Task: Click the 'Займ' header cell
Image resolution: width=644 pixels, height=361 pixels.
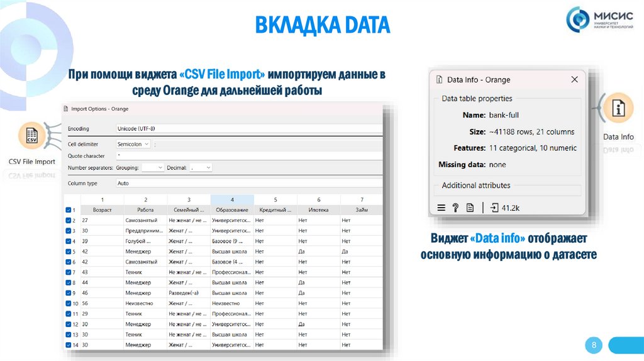Action: [362, 210]
